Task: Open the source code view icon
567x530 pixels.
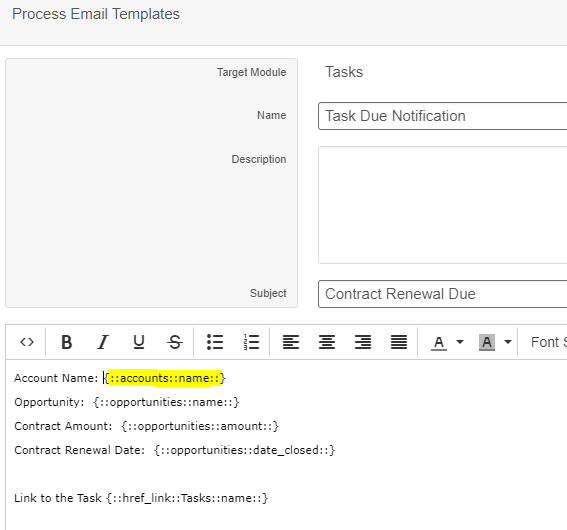Action: [27, 342]
